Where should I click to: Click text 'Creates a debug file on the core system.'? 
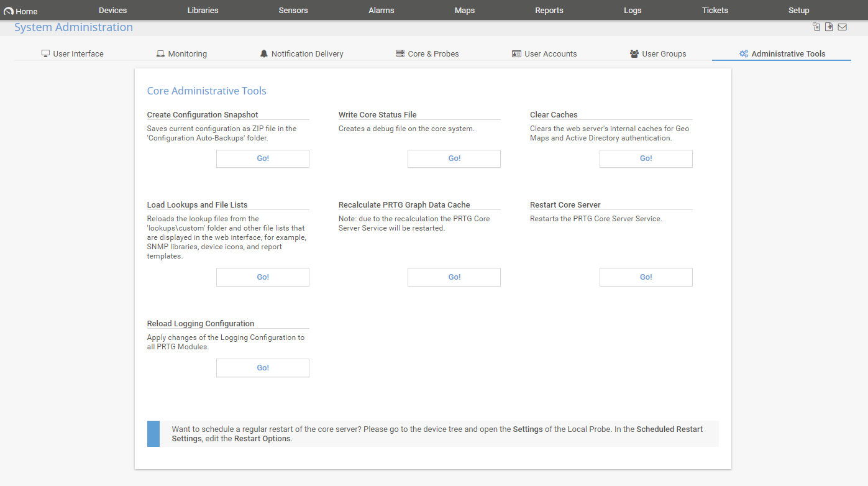406,129
